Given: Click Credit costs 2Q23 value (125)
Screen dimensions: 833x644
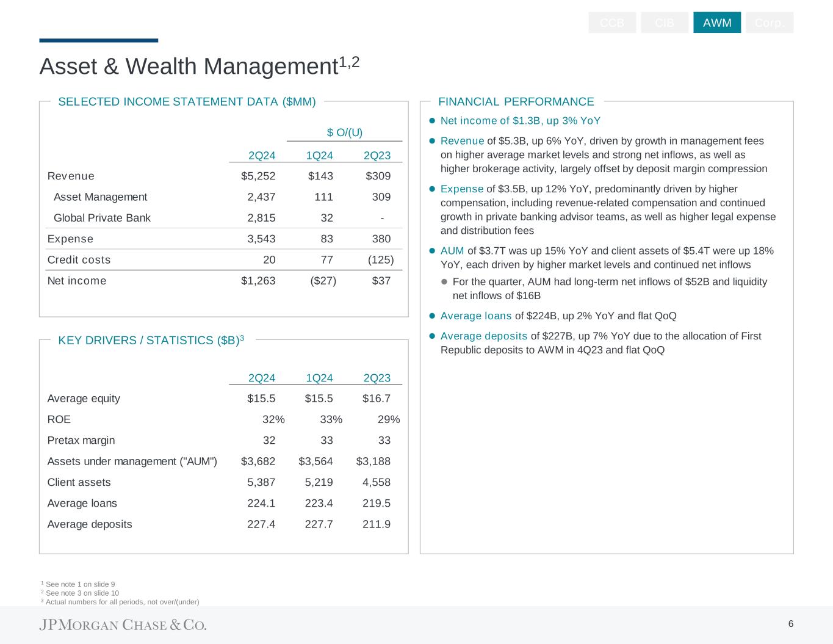Looking at the screenshot, I should click(381, 259).
